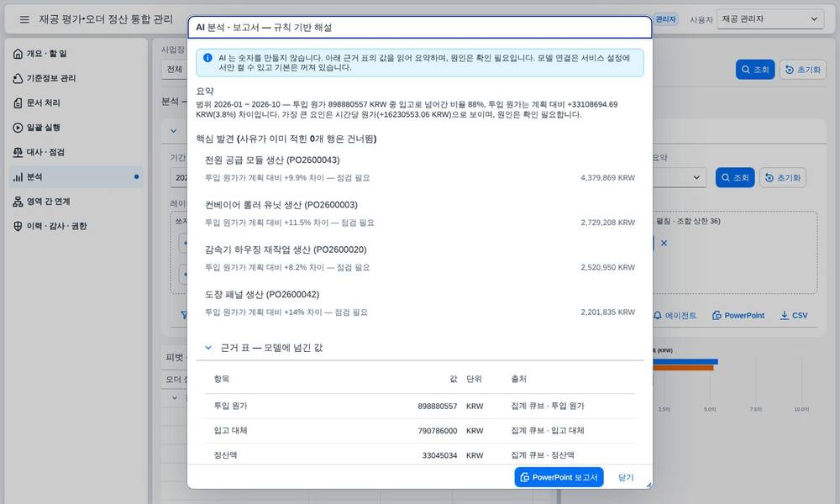
Task: Open 개요 · 할 일 in sidebar
Action: click(76, 54)
